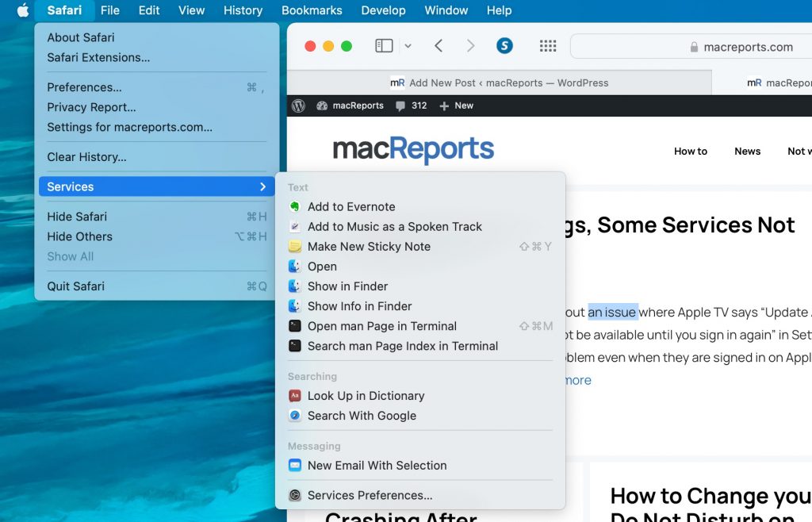Screen dimensions: 812x522
Task: Open the Edit menu
Action: click(x=149, y=10)
